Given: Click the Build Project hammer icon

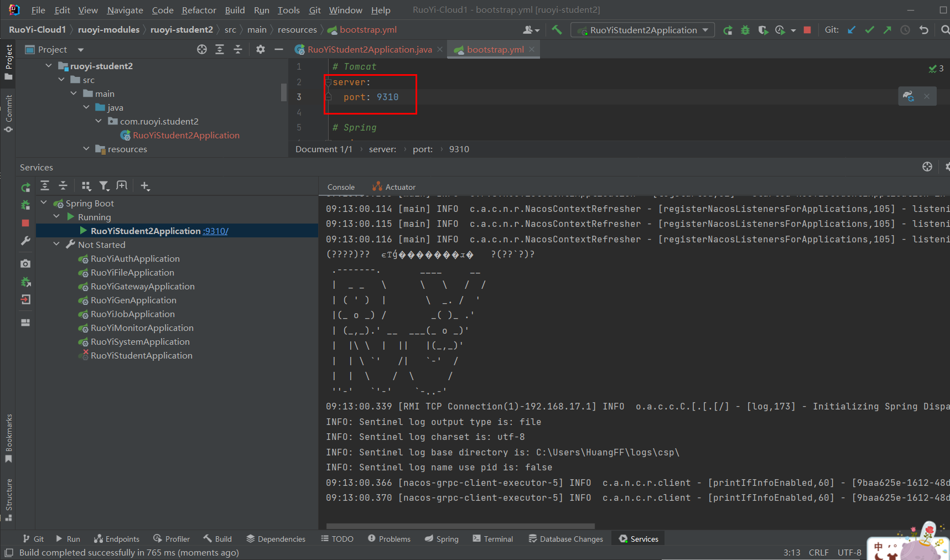Looking at the screenshot, I should click(557, 30).
